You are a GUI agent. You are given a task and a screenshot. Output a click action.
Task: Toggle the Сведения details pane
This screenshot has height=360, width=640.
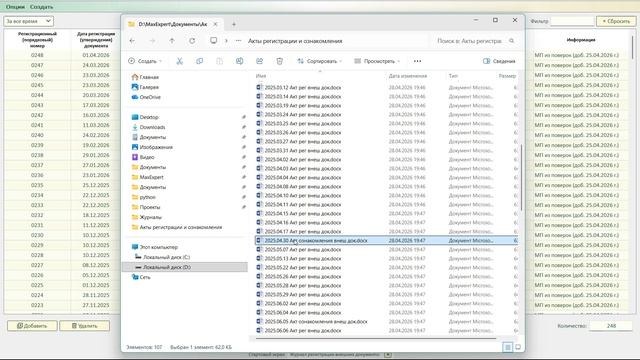click(499, 61)
